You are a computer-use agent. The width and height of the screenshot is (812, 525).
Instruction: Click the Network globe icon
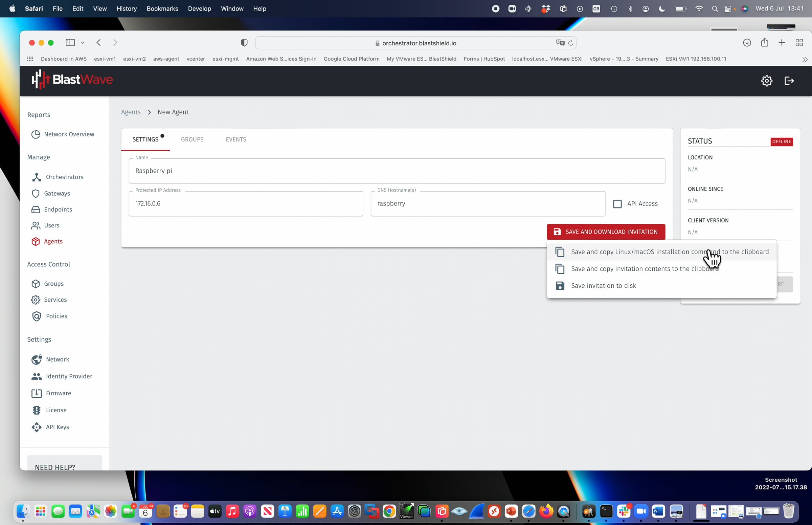click(37, 359)
